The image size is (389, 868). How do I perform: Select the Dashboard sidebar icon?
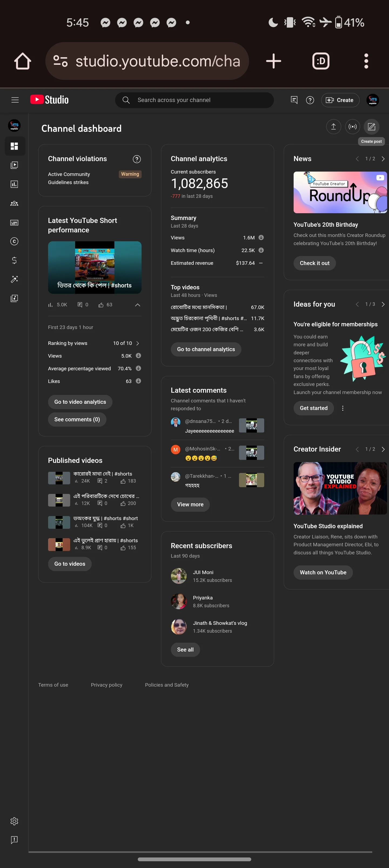[14, 146]
